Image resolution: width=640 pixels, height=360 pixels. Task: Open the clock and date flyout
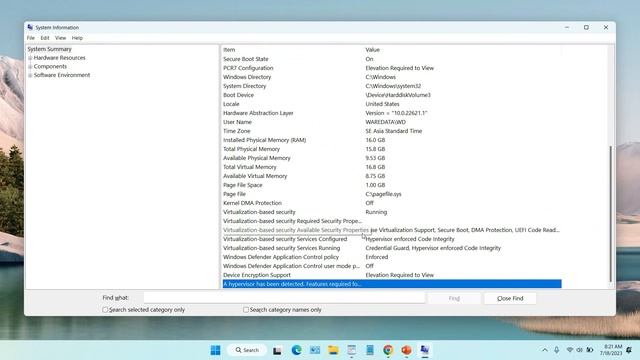tap(611, 350)
